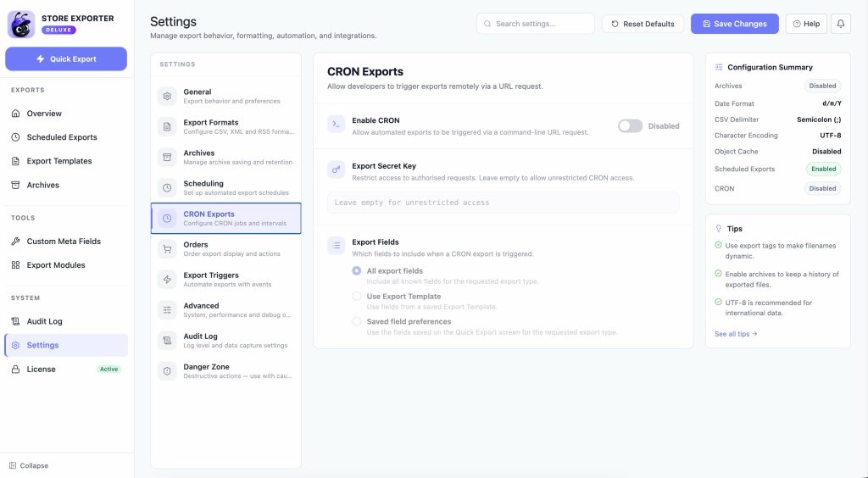Click the Archives box icon in settings list

point(167,157)
